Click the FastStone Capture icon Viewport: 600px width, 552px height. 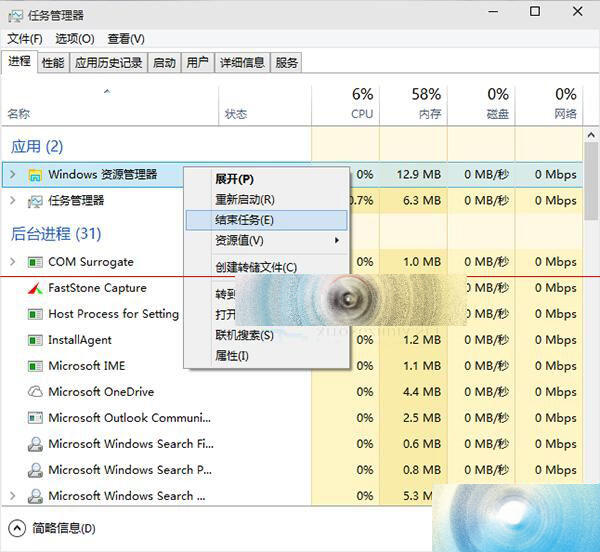tap(35, 288)
